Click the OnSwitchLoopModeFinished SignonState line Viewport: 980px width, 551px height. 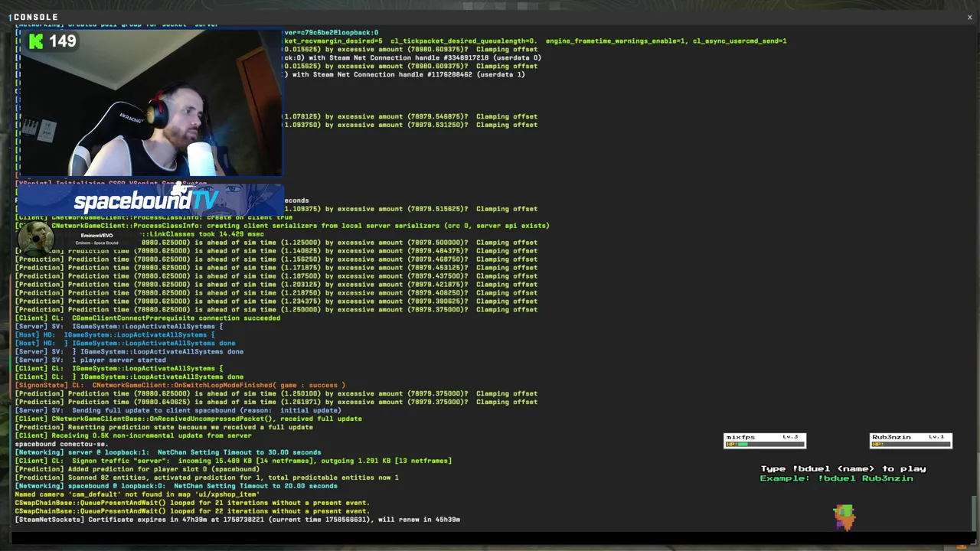coord(180,385)
